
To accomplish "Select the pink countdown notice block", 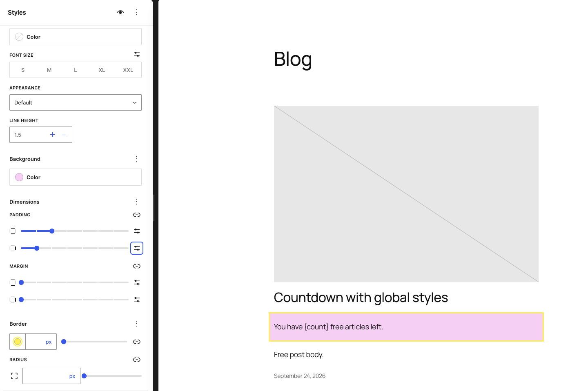I will (x=406, y=327).
